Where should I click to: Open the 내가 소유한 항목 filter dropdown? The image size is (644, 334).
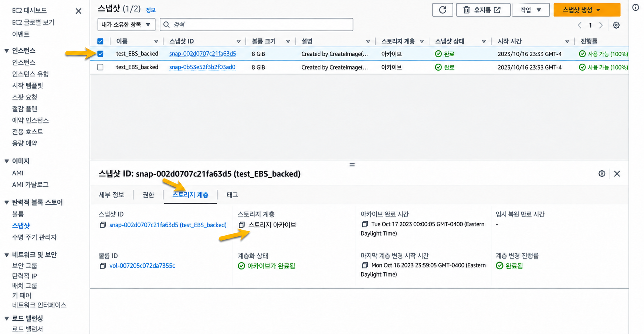point(126,25)
